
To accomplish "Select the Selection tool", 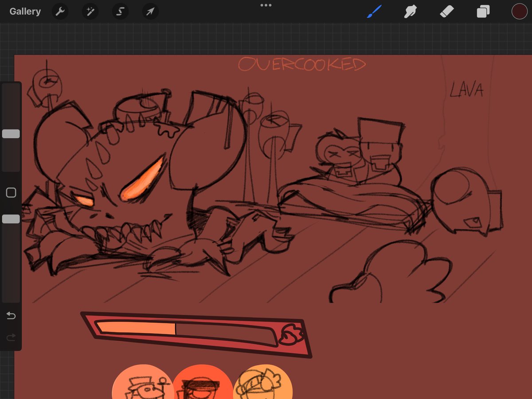I will 120,12.
